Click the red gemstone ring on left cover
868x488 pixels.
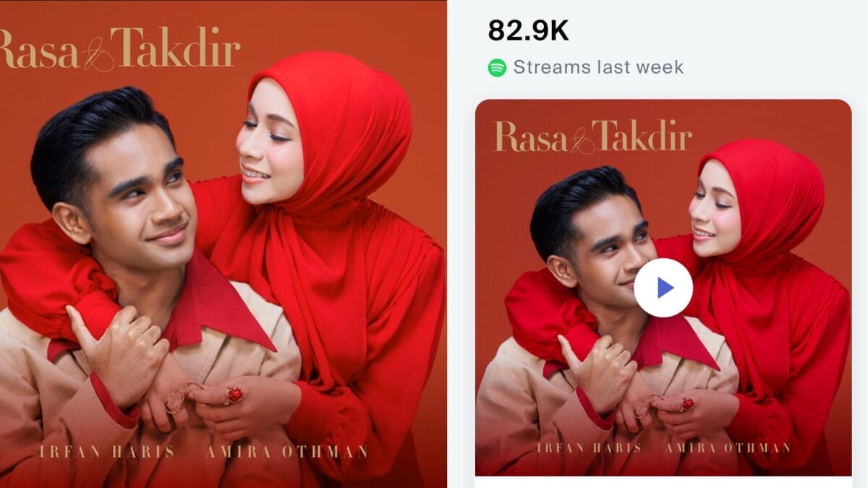point(234,395)
